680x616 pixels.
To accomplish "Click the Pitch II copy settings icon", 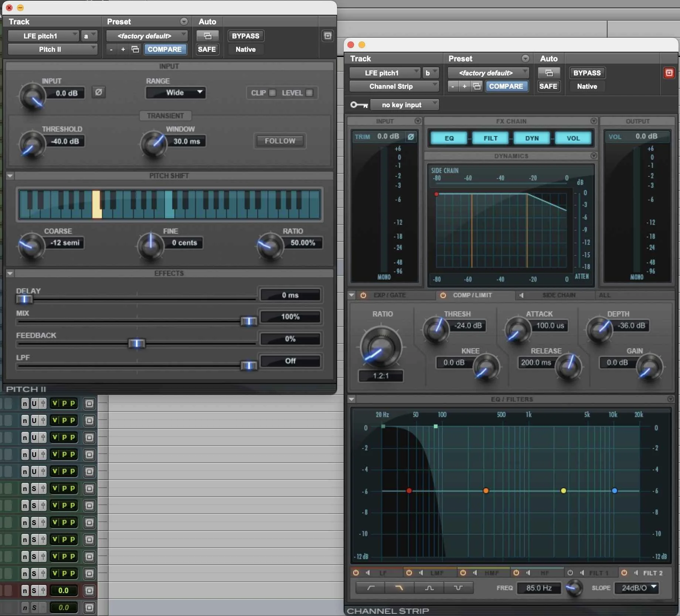I will point(135,49).
